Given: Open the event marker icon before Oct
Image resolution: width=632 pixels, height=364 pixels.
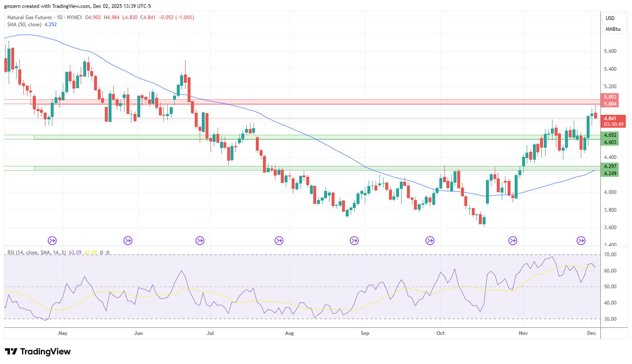Looking at the screenshot, I should pos(430,240).
